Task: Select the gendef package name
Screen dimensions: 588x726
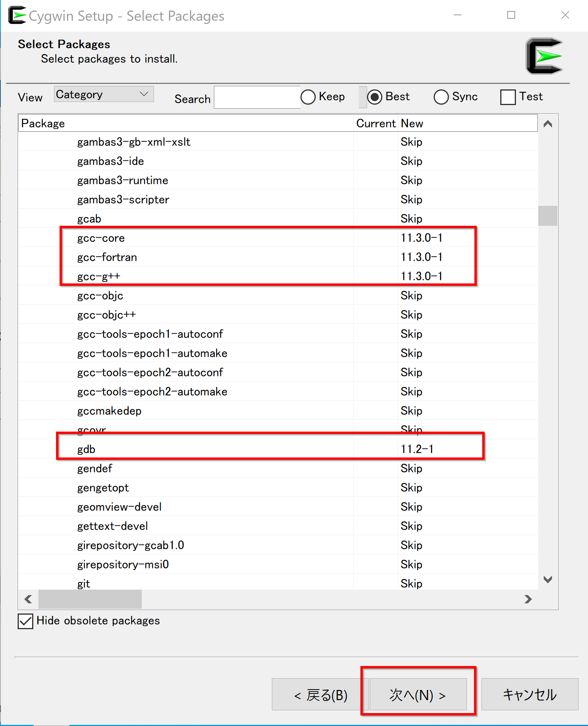Action: click(x=94, y=468)
